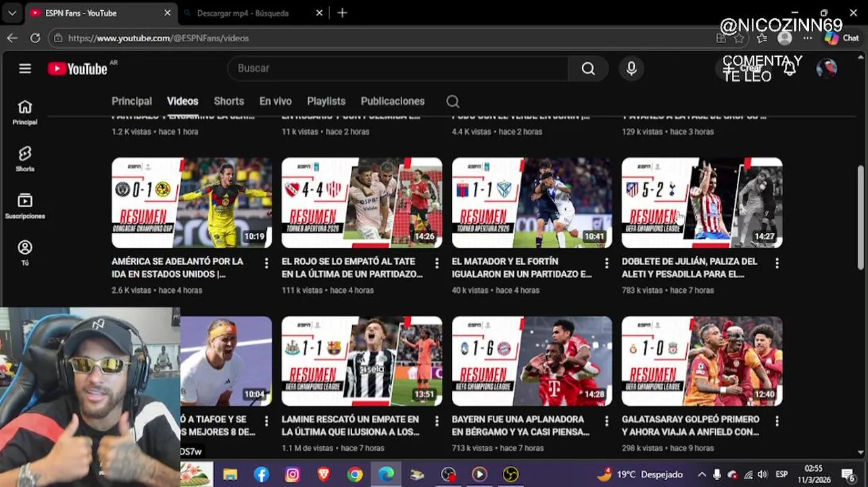This screenshot has width=868, height=487.
Task: Open the notification center icon
Action: coord(848,475)
